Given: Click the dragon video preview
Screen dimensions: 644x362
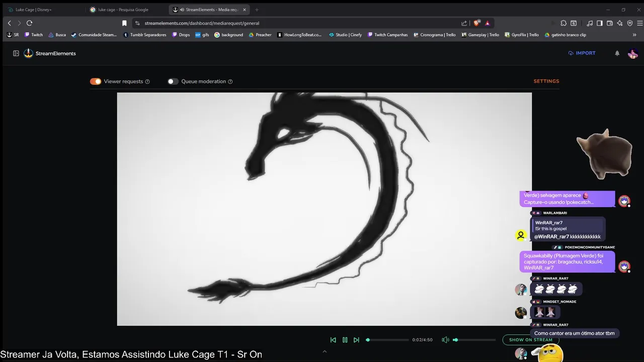Looking at the screenshot, I should pos(325,209).
